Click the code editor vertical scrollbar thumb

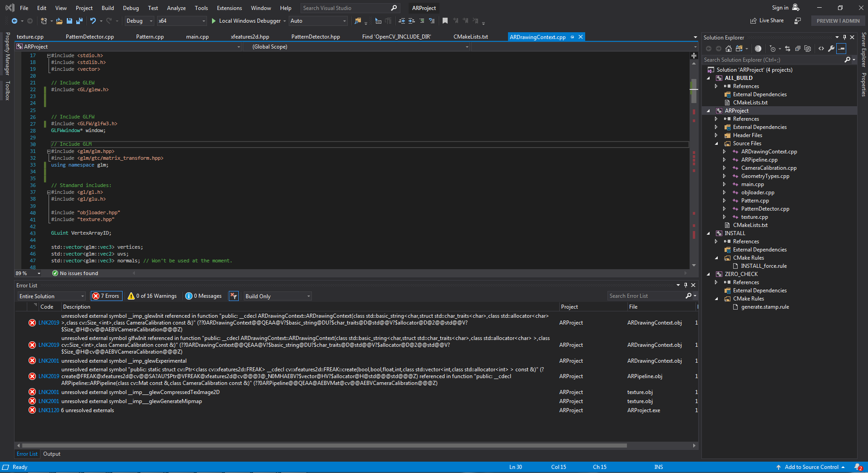click(x=694, y=91)
